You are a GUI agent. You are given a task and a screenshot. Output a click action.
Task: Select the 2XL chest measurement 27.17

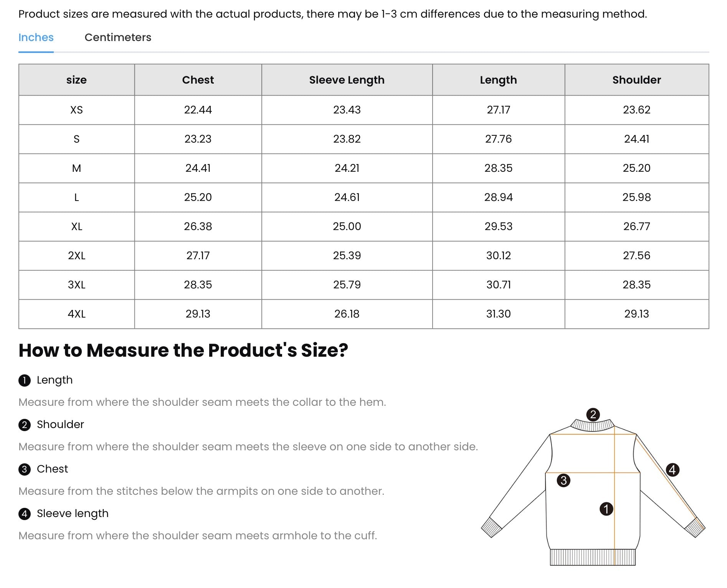pyautogui.click(x=198, y=256)
